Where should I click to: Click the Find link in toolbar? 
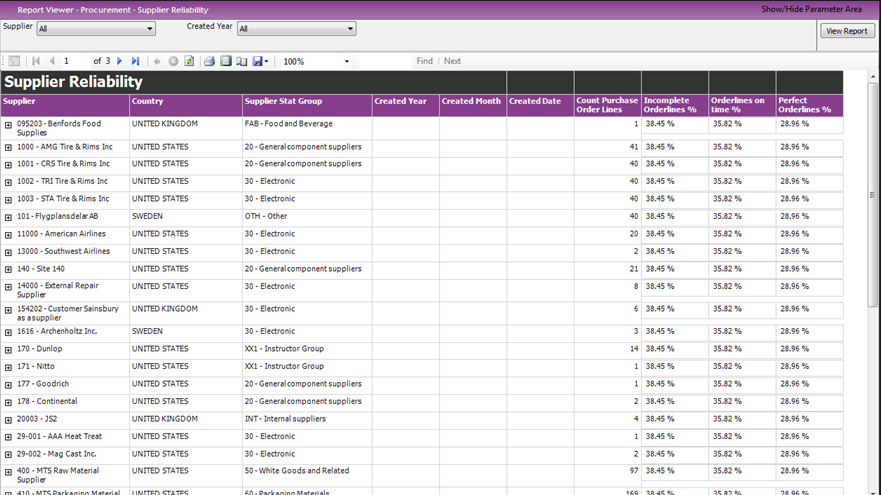[x=424, y=61]
